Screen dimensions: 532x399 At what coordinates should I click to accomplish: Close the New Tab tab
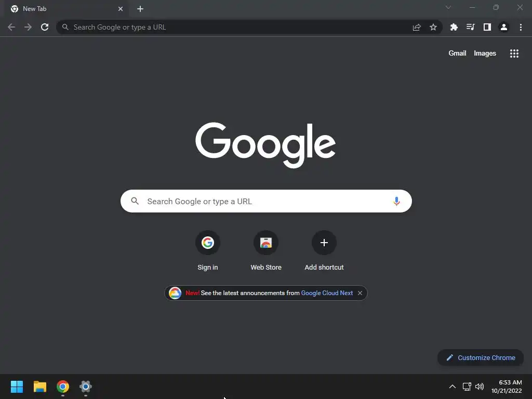pyautogui.click(x=121, y=9)
